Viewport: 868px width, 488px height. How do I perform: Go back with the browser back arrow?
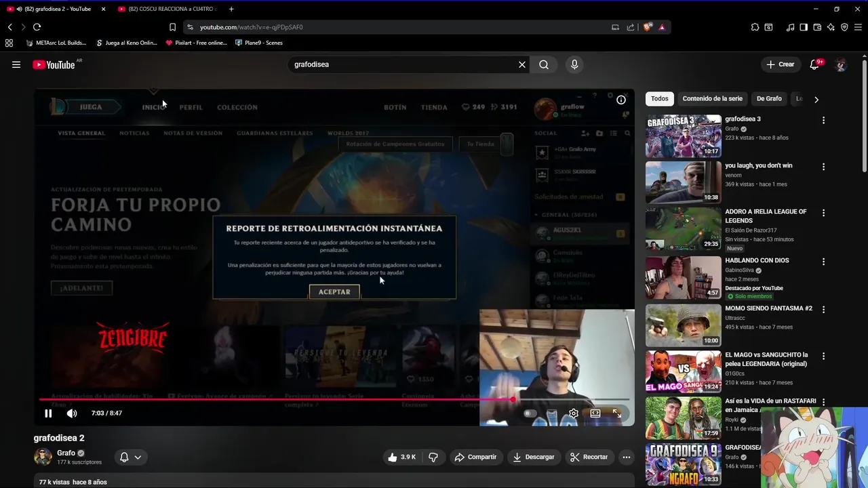click(9, 27)
